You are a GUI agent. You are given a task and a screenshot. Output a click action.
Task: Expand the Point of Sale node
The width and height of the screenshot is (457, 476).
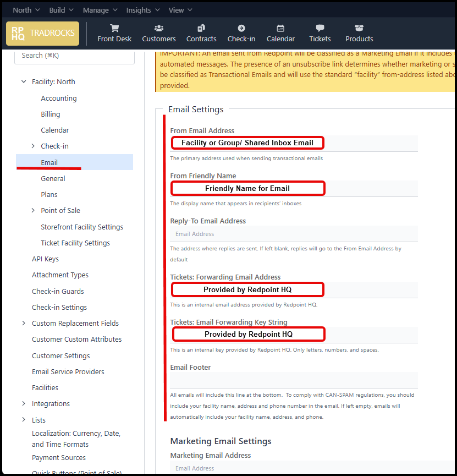[33, 211]
